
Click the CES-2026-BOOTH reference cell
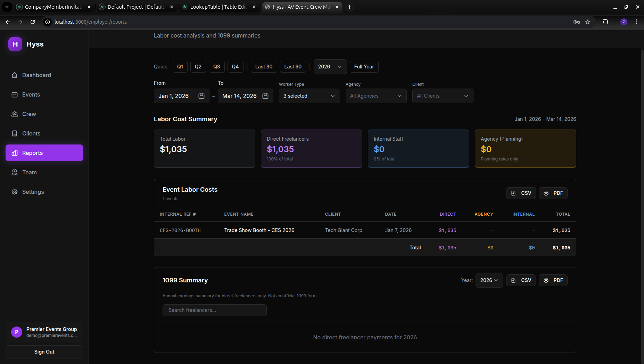(180, 230)
